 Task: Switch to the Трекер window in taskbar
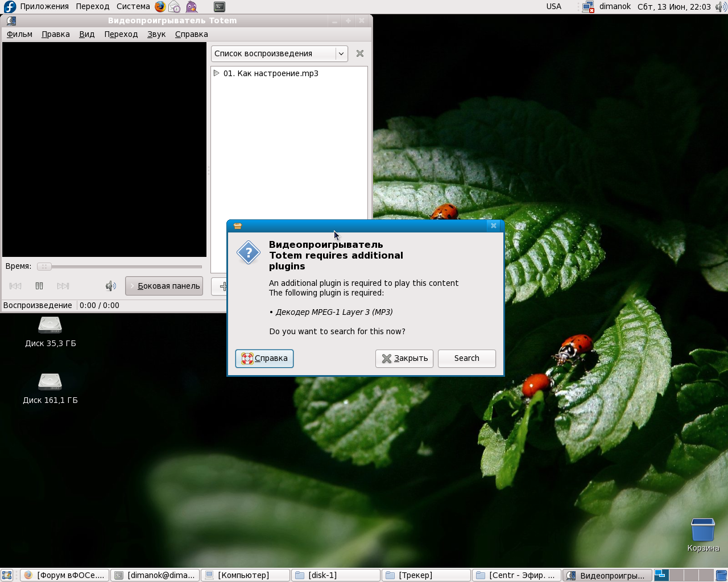point(425,575)
